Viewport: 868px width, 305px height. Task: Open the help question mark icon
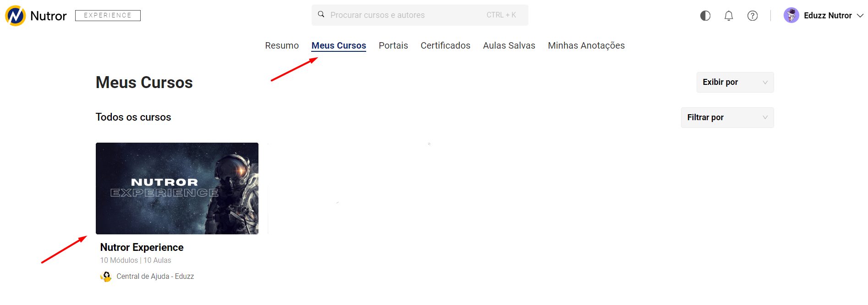click(x=753, y=16)
